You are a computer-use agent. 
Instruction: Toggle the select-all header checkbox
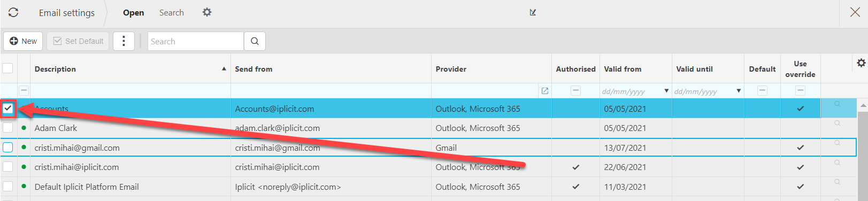coord(8,68)
